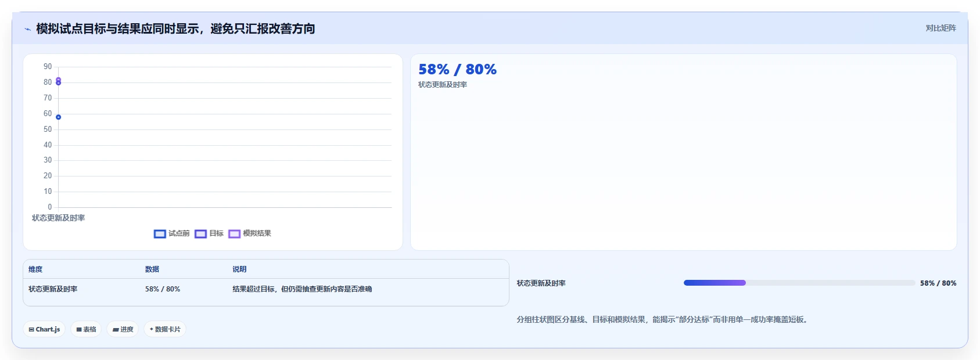
Task: Click the large 58% / 80% card value
Action: pos(457,70)
